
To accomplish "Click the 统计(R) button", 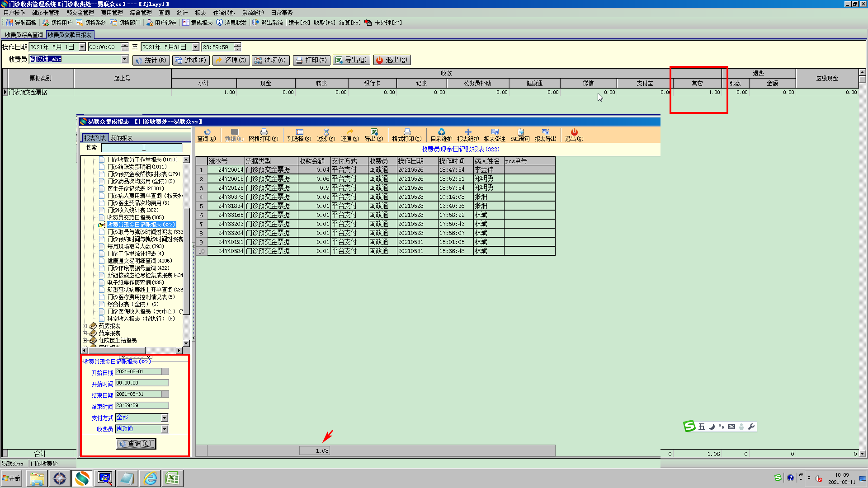I will click(151, 60).
